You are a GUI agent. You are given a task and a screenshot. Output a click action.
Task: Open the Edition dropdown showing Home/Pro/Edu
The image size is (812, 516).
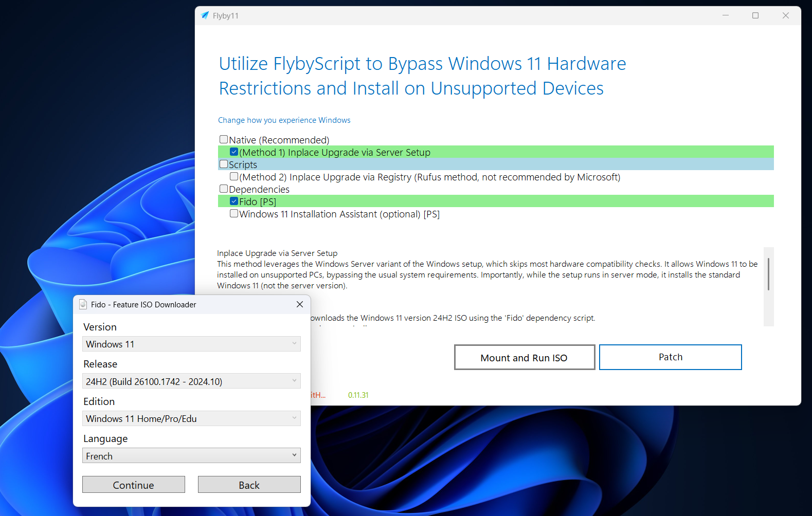pos(191,418)
